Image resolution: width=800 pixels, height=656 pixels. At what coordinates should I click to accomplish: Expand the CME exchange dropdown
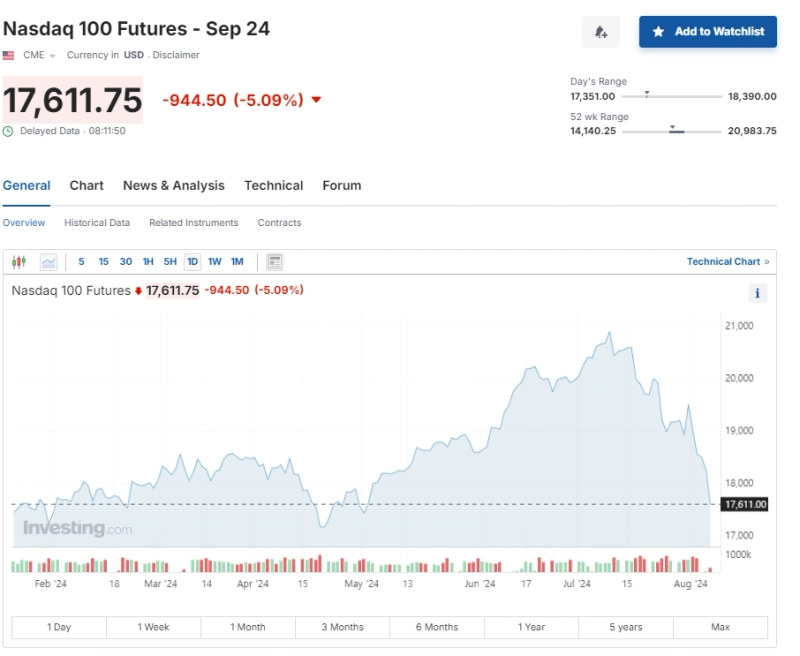pos(40,56)
